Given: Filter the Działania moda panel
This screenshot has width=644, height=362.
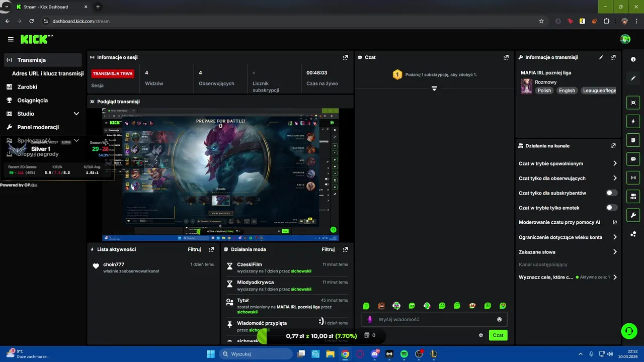Looking at the screenshot, I should pos(328,249).
